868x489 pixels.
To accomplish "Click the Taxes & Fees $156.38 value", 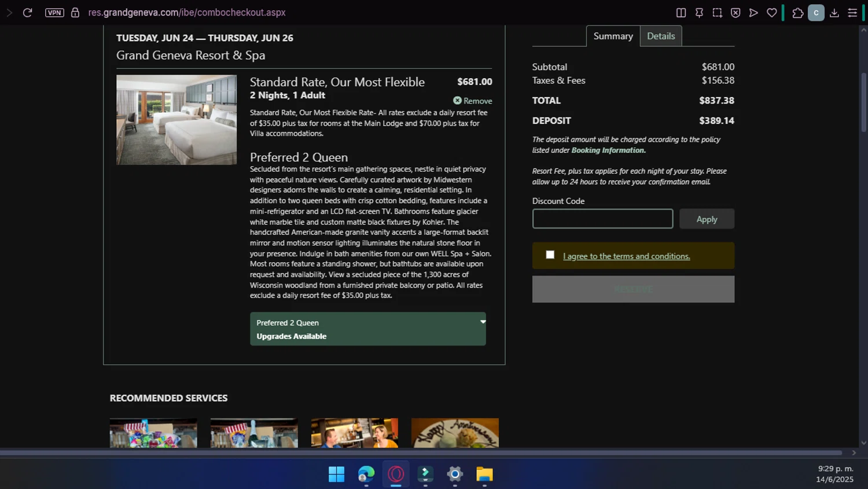I will 718,80.
